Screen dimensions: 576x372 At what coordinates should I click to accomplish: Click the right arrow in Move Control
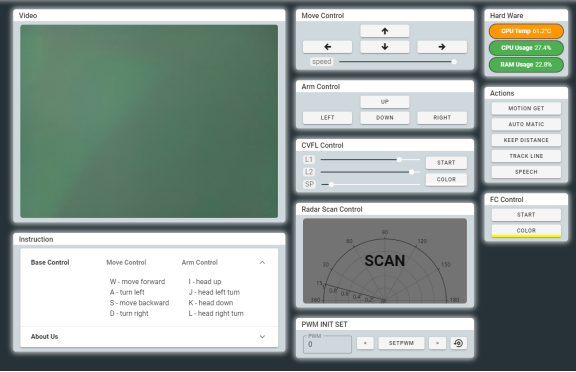[442, 47]
